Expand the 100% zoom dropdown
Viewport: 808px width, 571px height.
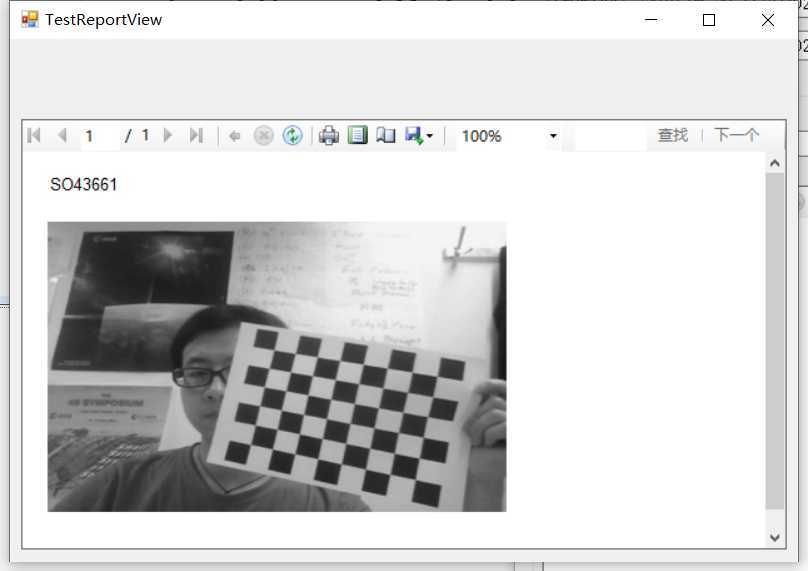coord(553,136)
